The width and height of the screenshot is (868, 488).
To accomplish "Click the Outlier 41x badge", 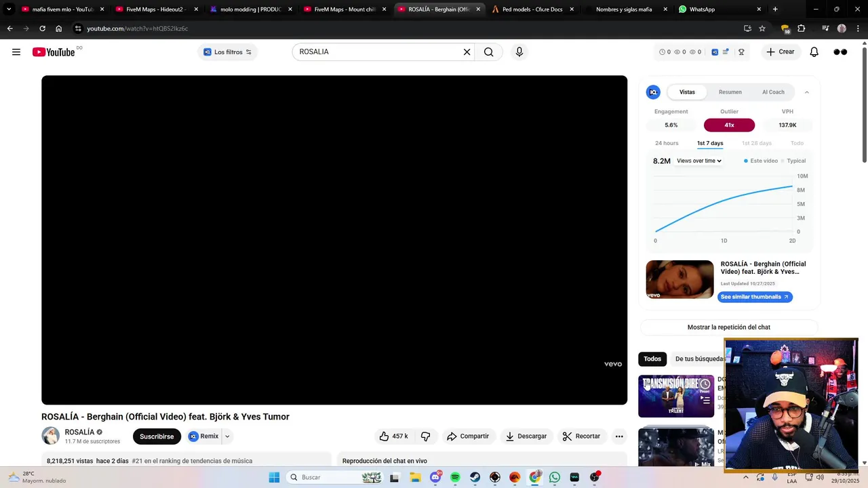I will click(729, 125).
